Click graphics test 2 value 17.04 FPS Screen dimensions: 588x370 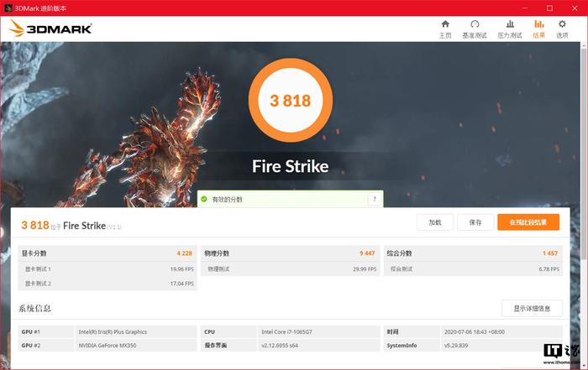tap(182, 284)
